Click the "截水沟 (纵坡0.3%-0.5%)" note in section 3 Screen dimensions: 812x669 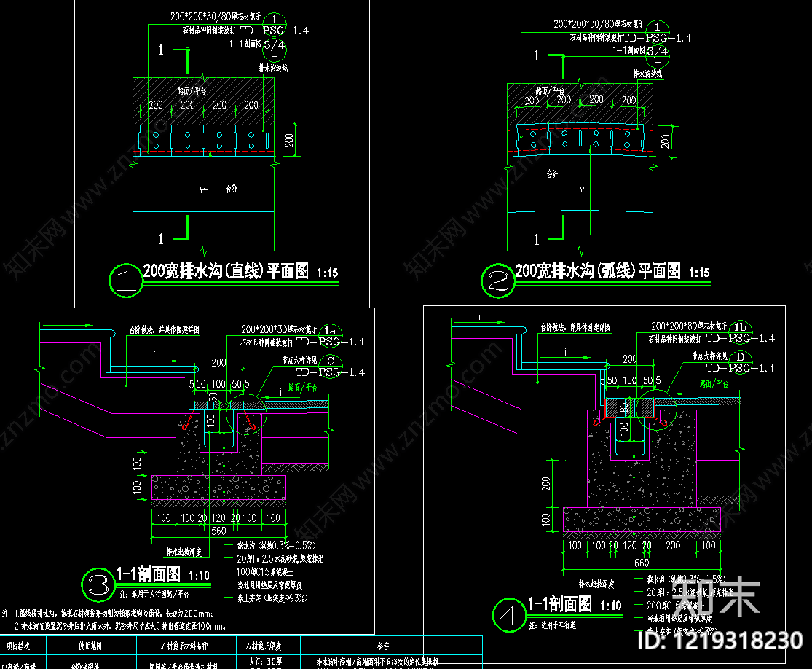point(276,546)
